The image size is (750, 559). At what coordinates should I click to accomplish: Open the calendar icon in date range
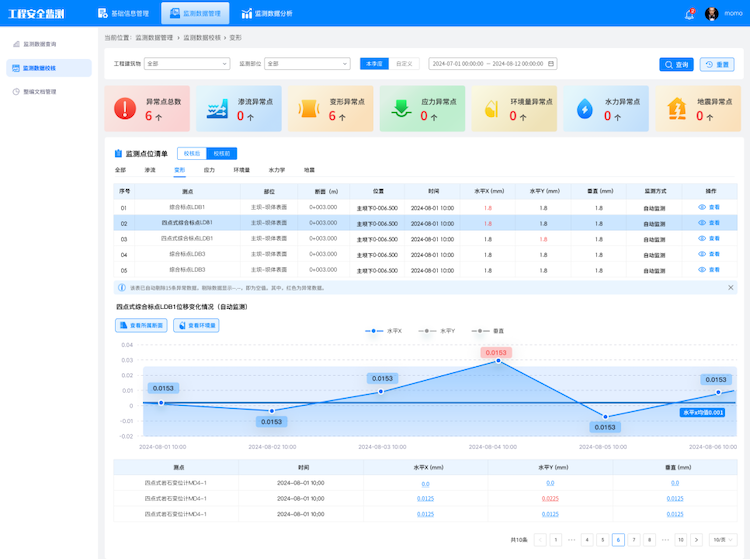click(x=551, y=64)
